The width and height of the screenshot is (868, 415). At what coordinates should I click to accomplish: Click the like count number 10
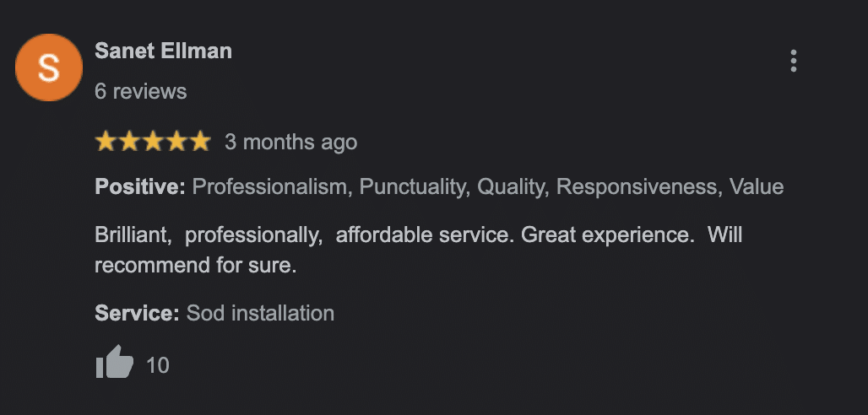pyautogui.click(x=158, y=365)
